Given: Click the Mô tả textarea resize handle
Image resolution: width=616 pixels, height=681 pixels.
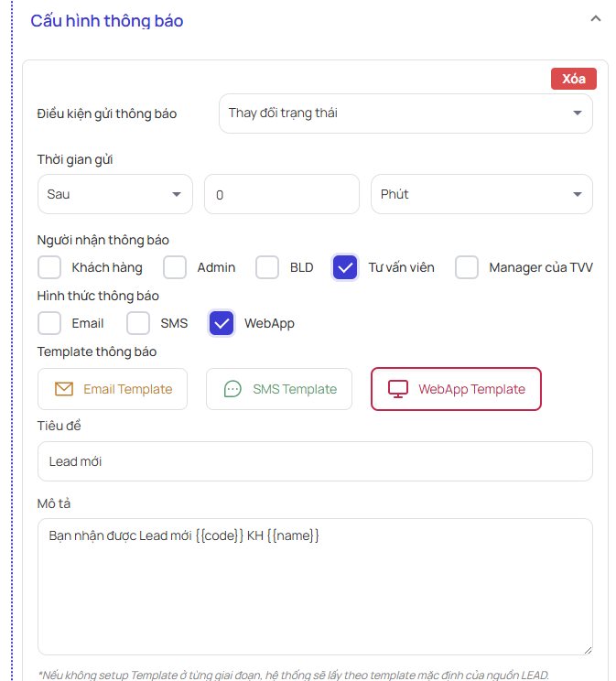Looking at the screenshot, I should pyautogui.click(x=588, y=650).
